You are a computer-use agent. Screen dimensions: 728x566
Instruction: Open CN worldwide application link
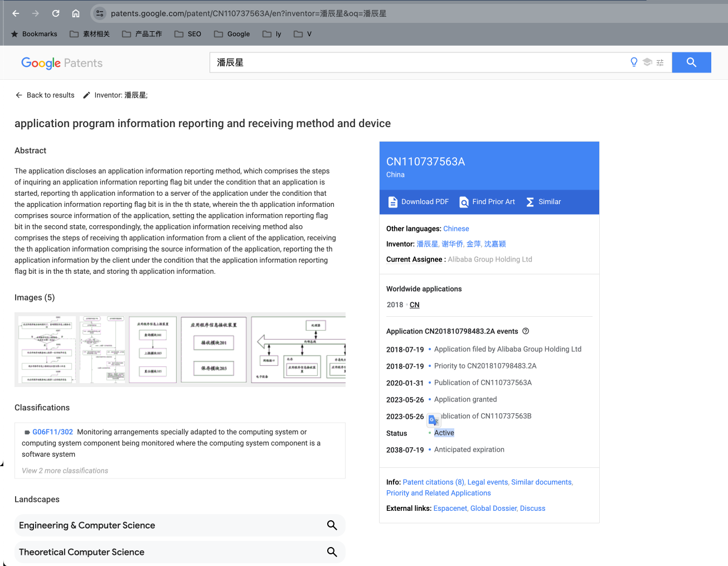(x=415, y=305)
